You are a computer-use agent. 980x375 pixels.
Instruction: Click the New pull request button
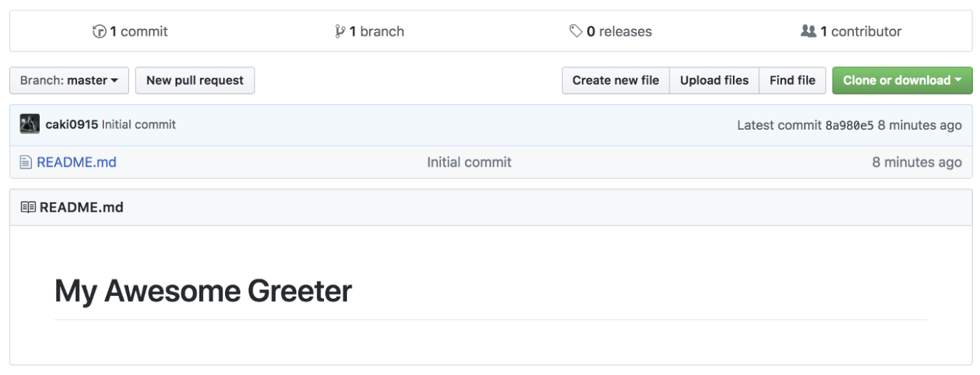coord(194,81)
